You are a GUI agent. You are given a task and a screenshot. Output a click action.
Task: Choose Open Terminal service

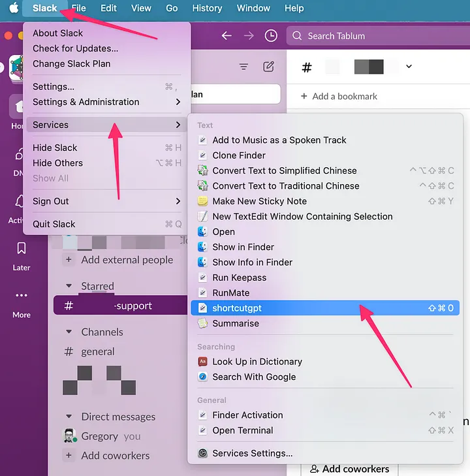325,430
